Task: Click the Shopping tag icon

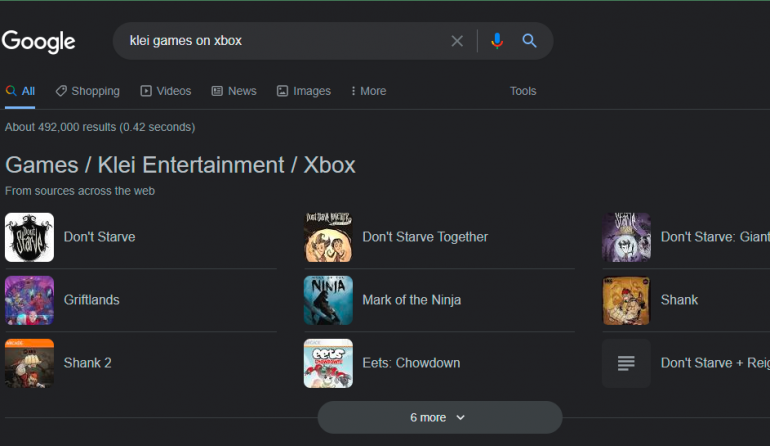Action: click(x=61, y=90)
